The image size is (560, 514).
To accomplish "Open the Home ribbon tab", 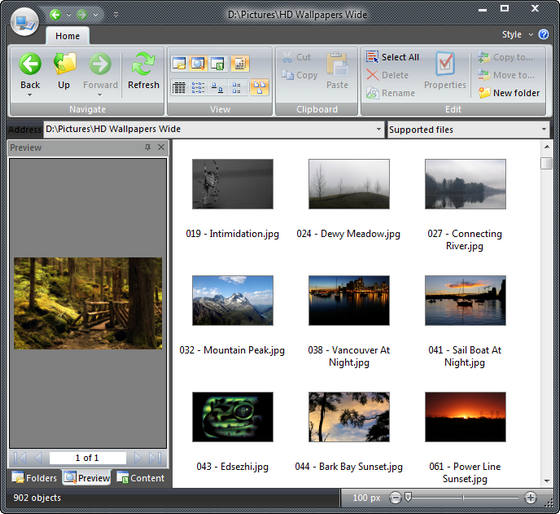I will (x=68, y=36).
